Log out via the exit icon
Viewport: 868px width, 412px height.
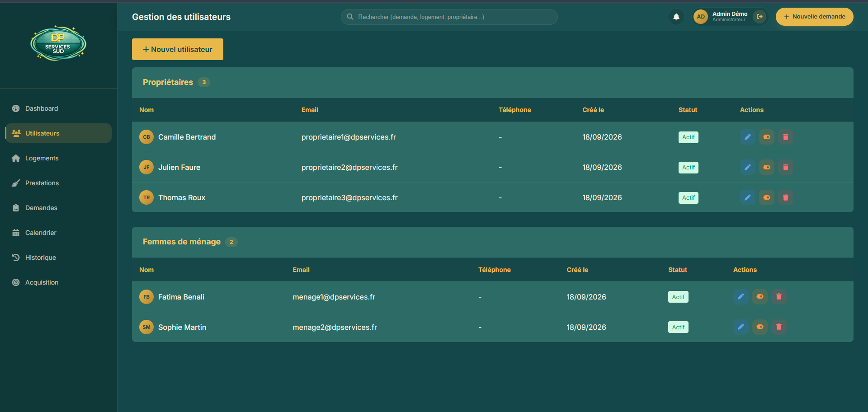(x=760, y=17)
